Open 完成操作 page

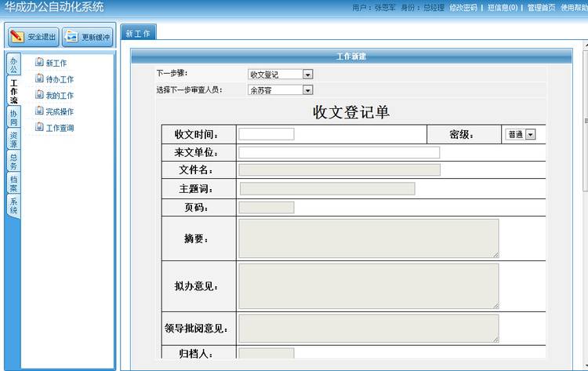(60, 111)
